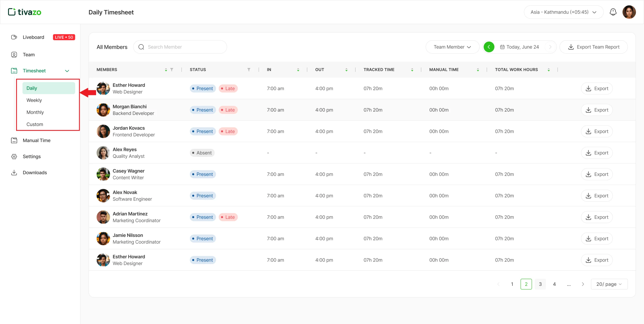Click Alex Novak's avatar
Viewport: 644px width, 324px height.
[x=103, y=196]
